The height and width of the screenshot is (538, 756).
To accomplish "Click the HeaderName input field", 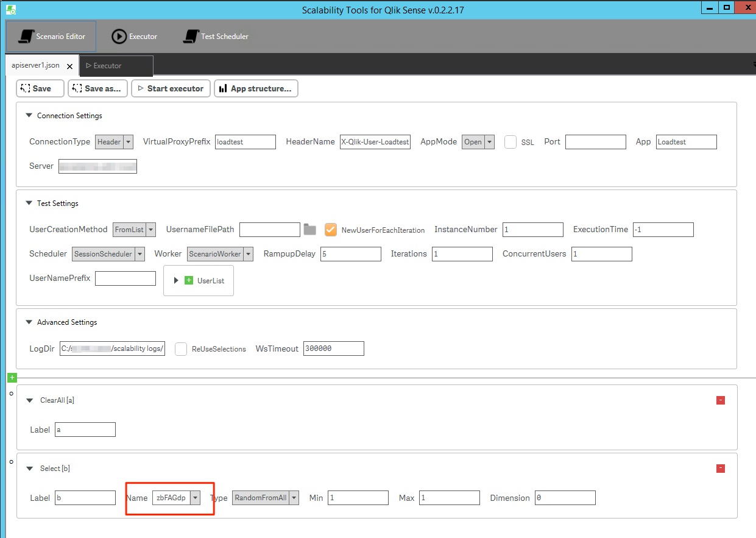I will (375, 142).
